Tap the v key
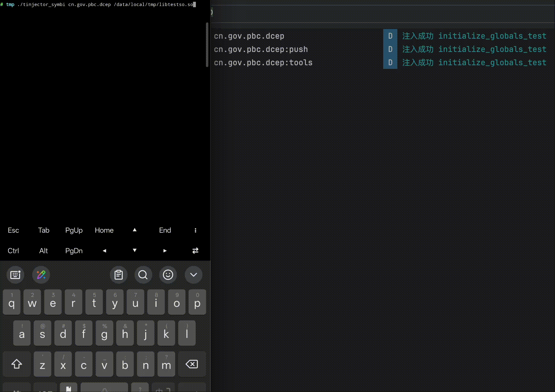The width and height of the screenshot is (555, 392). tap(104, 364)
